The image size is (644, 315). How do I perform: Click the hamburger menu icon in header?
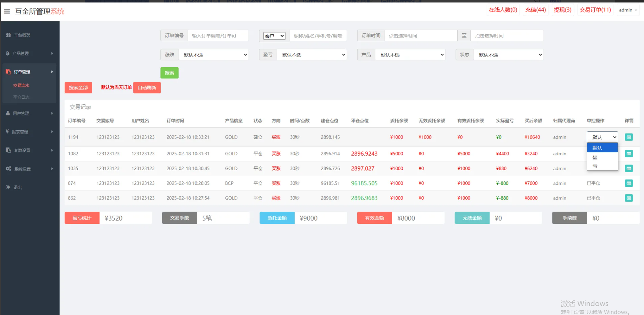pos(7,11)
